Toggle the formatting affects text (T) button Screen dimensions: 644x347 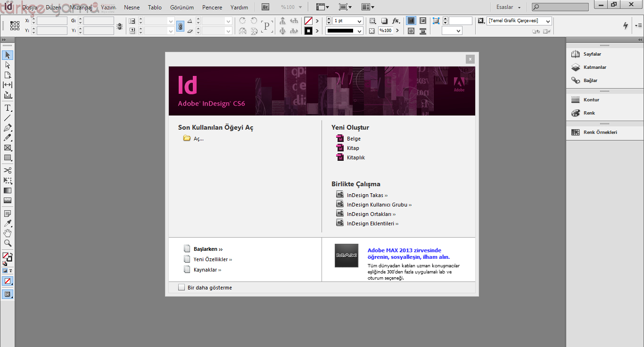pos(10,271)
